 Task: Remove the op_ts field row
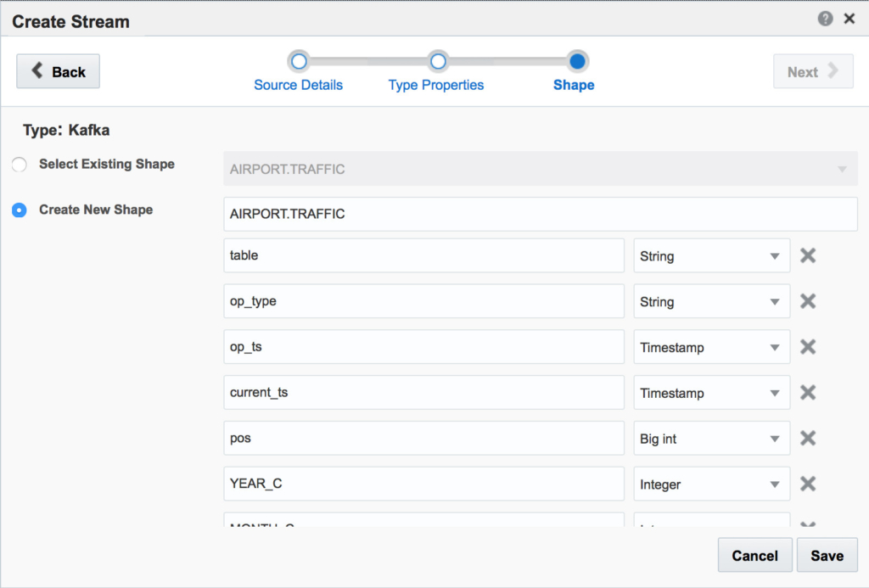click(x=808, y=347)
